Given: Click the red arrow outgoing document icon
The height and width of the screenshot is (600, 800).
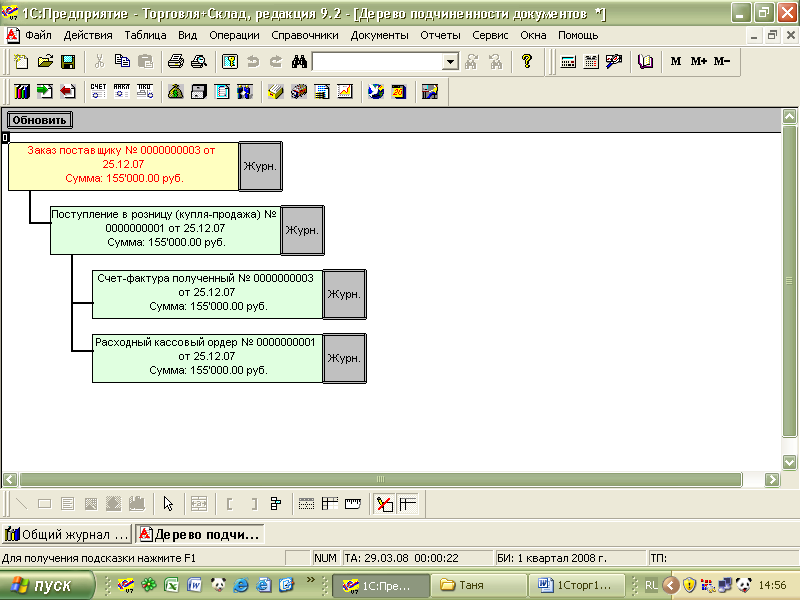Looking at the screenshot, I should tap(68, 92).
